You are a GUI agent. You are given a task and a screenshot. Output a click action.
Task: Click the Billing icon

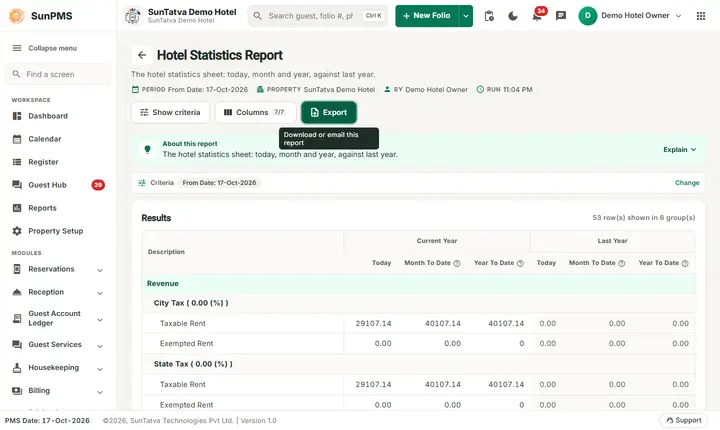coord(17,390)
